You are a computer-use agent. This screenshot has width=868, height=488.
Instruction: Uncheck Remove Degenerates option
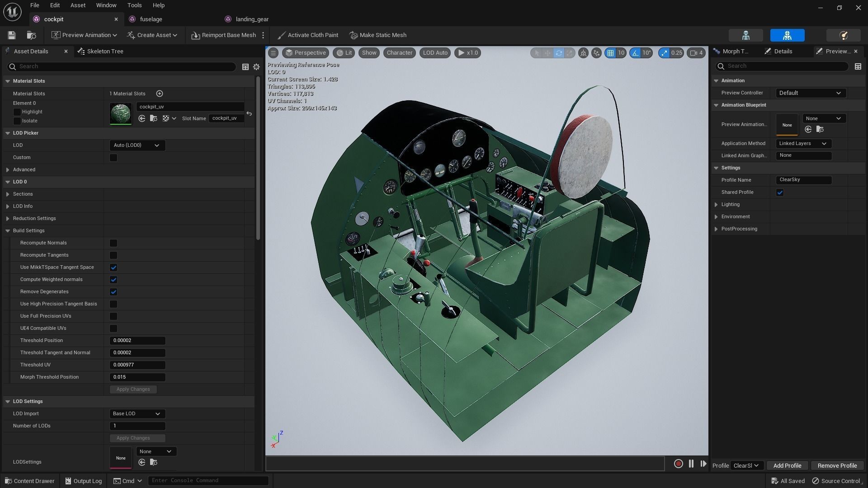pyautogui.click(x=113, y=292)
